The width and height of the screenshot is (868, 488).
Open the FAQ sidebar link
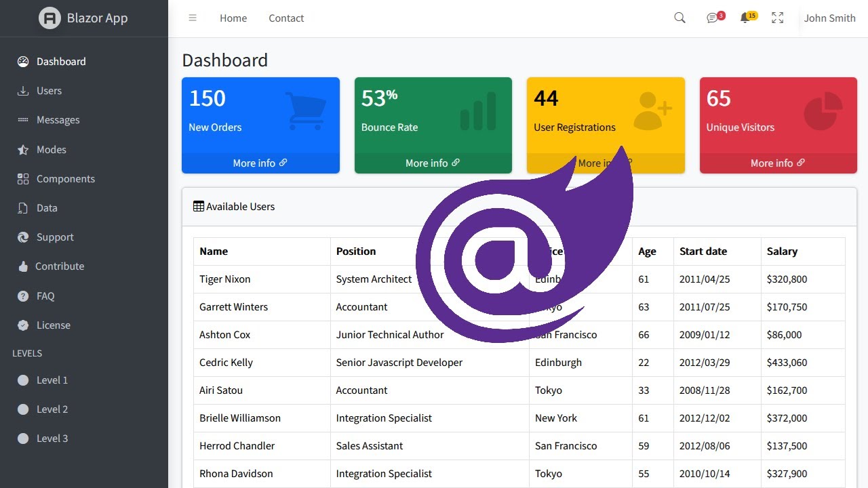pos(84,296)
